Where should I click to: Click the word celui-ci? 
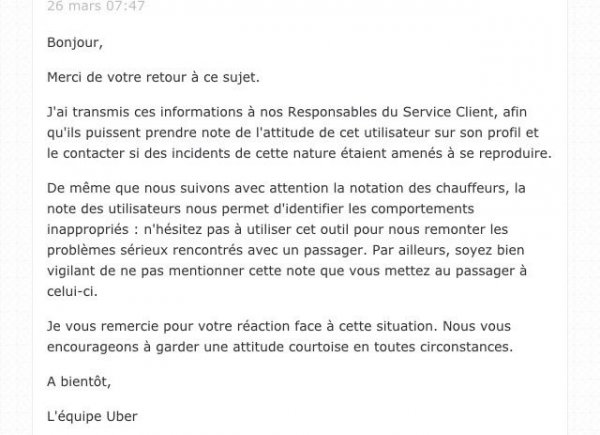72,292
